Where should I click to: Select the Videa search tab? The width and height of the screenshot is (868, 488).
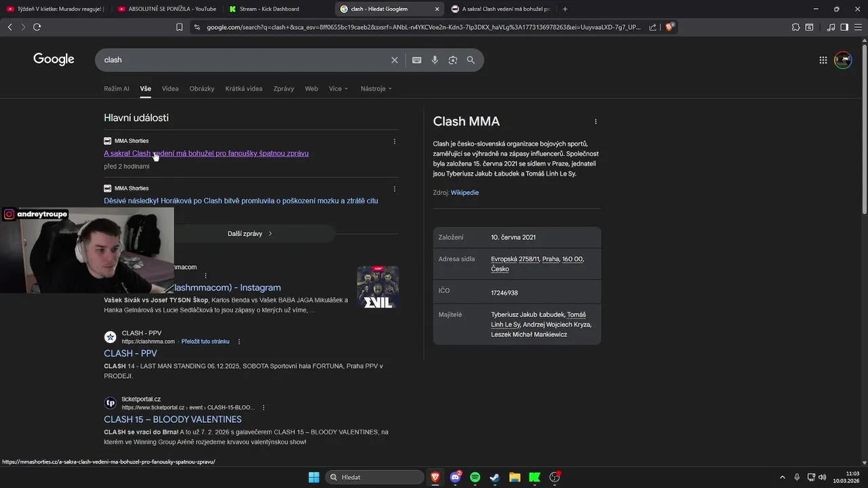pos(170,89)
